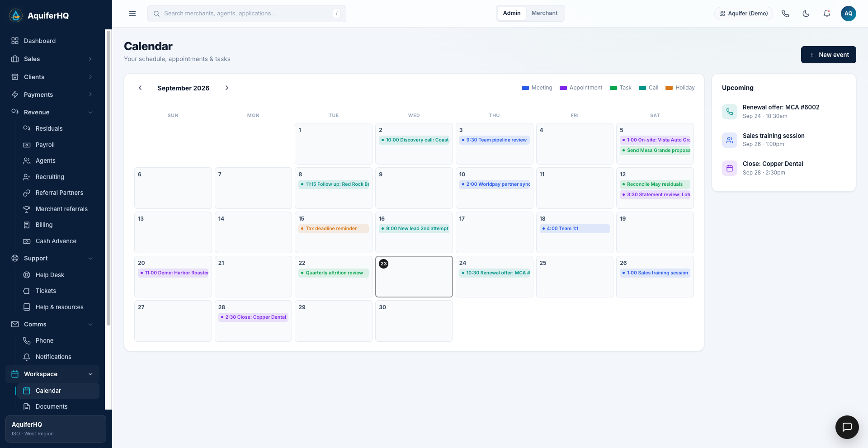Open notifications bell in top bar

point(827,14)
